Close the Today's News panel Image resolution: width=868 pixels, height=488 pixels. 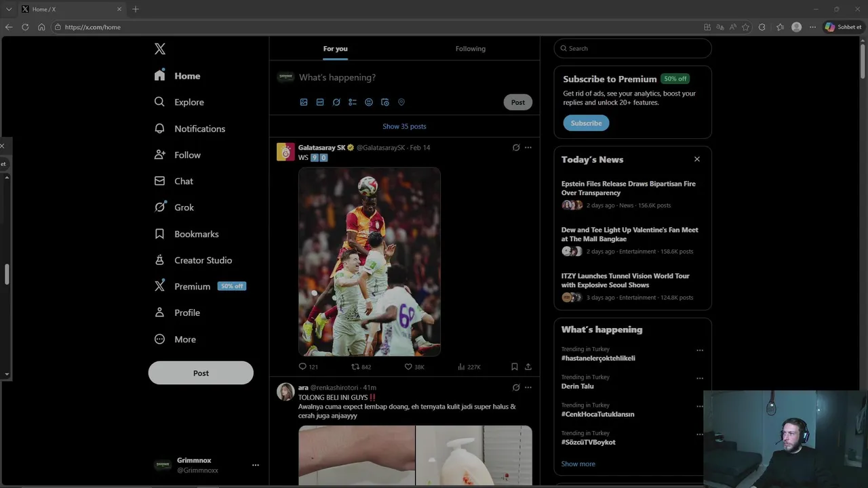[x=696, y=159]
